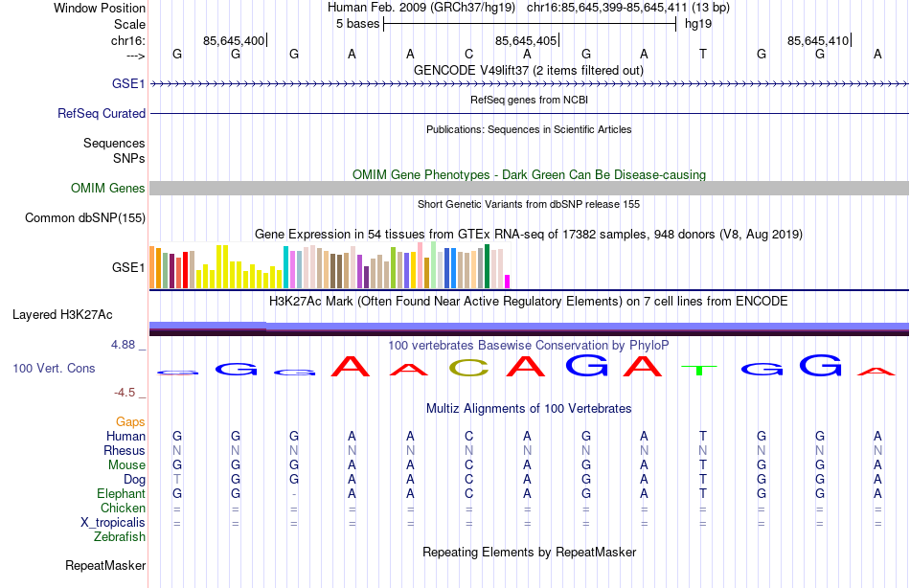Screen dimensions: 910x588
Task: Click 100 vertebrates Basewise Conservation by PhyloP
Action: pos(529,346)
